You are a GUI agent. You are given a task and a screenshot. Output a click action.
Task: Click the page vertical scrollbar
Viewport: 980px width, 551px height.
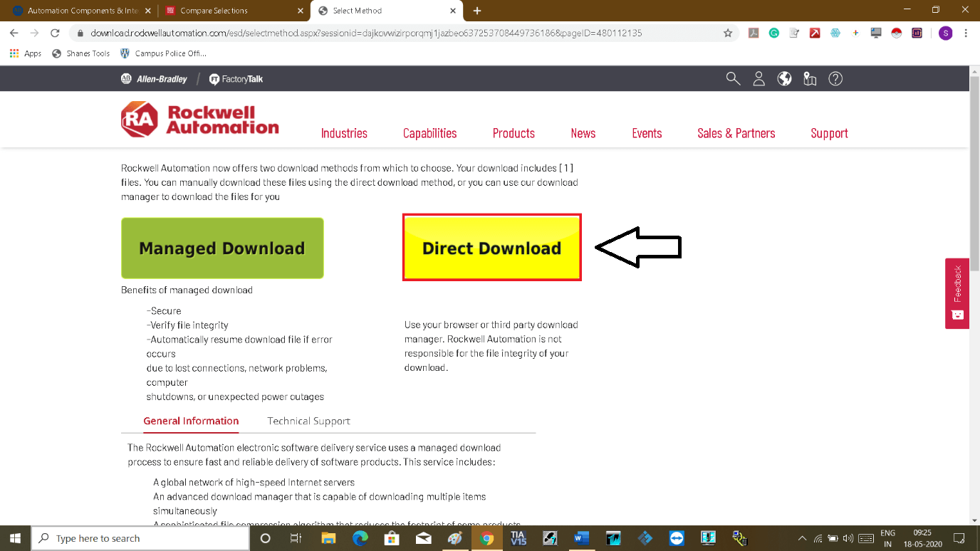click(x=974, y=172)
